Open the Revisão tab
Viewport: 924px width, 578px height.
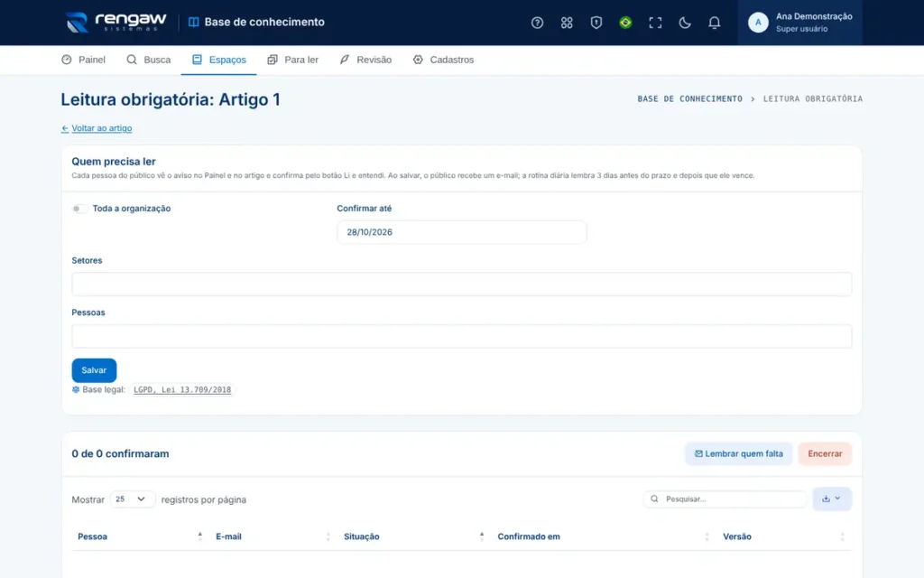pos(365,60)
